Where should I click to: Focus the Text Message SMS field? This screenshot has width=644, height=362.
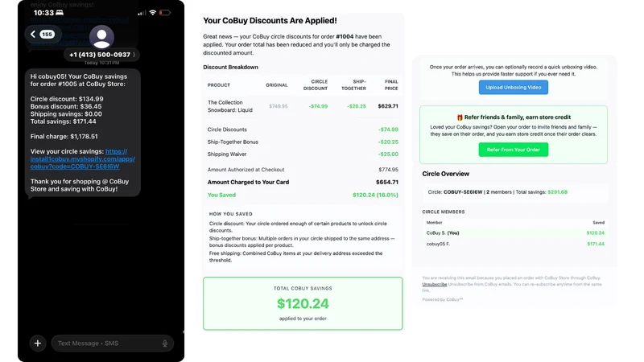pos(112,343)
